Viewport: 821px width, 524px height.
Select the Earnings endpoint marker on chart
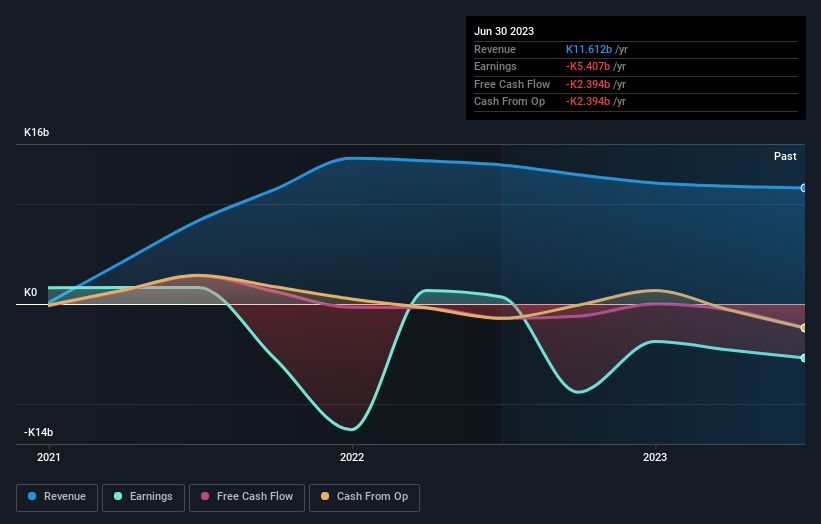(x=804, y=358)
